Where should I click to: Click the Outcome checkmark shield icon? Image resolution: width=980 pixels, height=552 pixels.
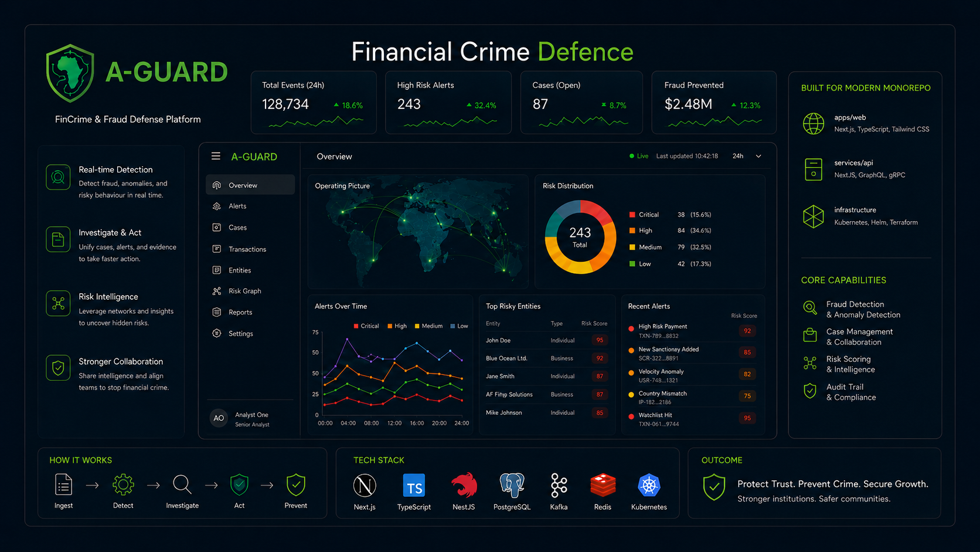(714, 487)
